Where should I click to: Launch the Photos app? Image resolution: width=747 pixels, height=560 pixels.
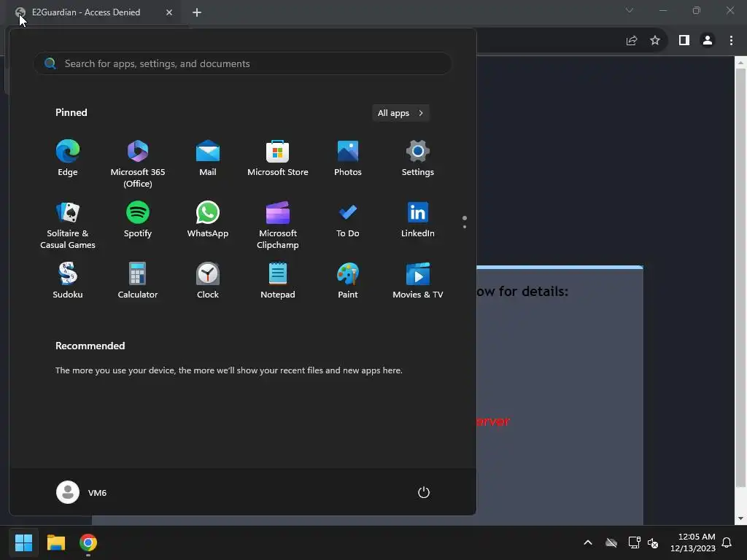tap(348, 158)
